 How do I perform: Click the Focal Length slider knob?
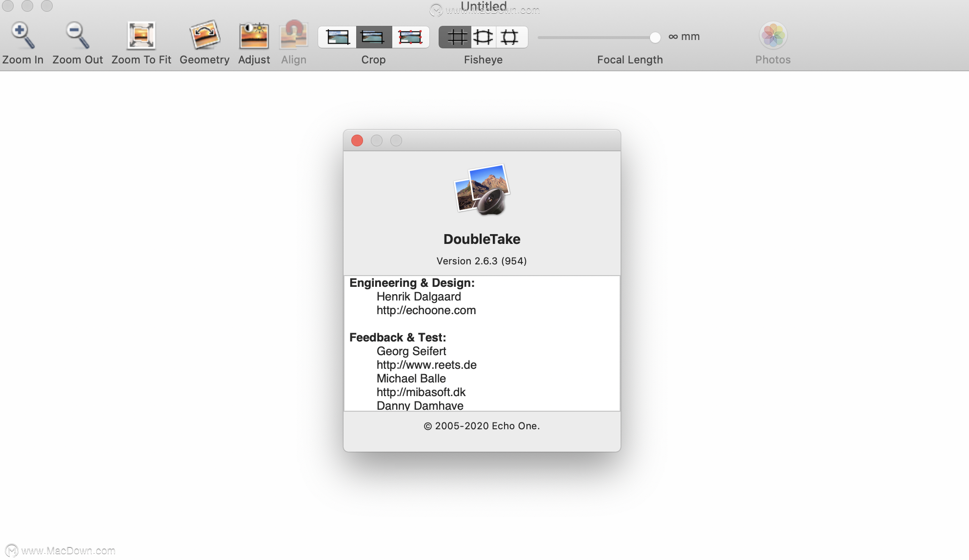tap(655, 37)
